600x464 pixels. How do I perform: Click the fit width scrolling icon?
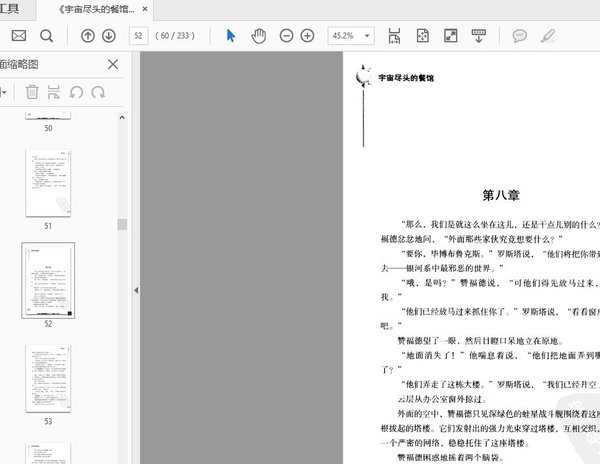(394, 36)
